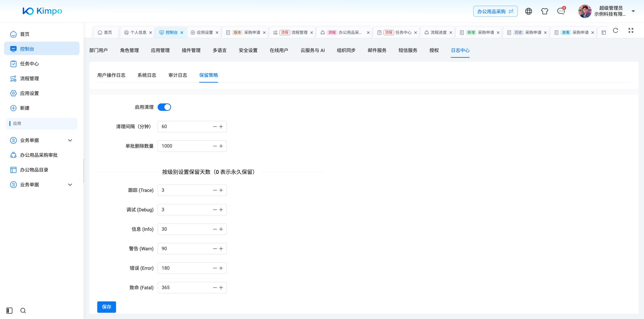Click the sidebar search icon

[23, 311]
